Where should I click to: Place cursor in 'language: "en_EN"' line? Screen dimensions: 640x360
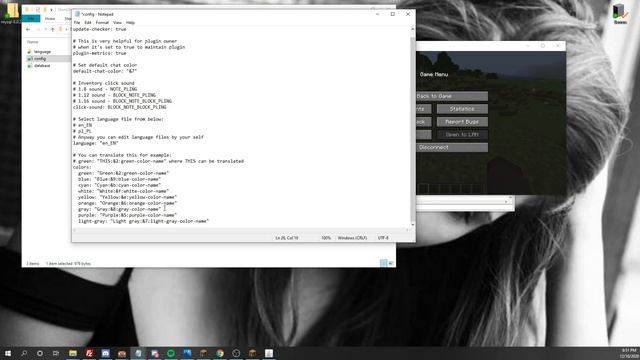(96, 143)
